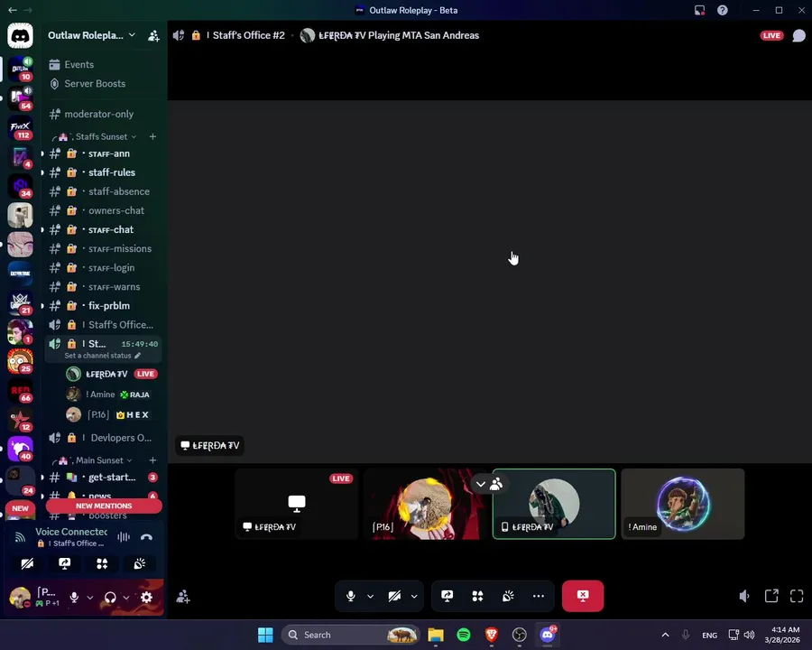Open noise suppression waveform icon

coord(124,537)
